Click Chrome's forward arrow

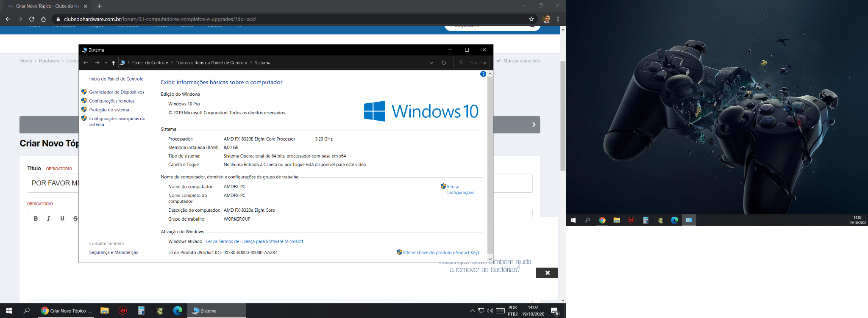coord(20,19)
